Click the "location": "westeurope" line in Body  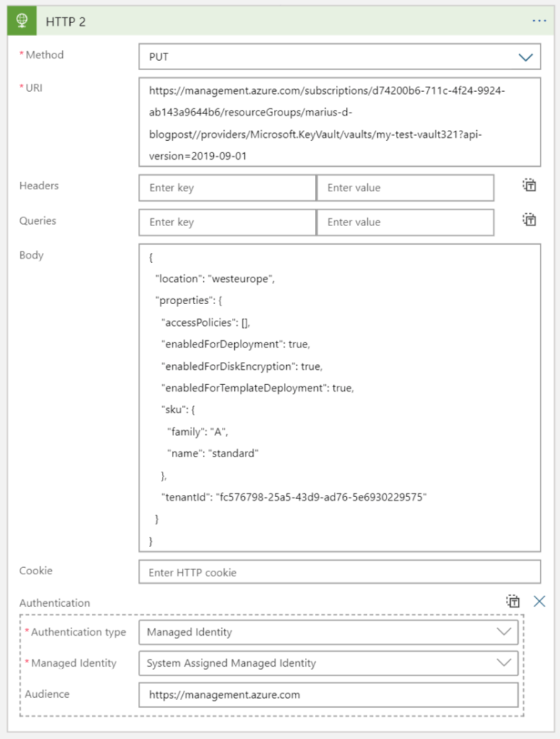point(215,278)
